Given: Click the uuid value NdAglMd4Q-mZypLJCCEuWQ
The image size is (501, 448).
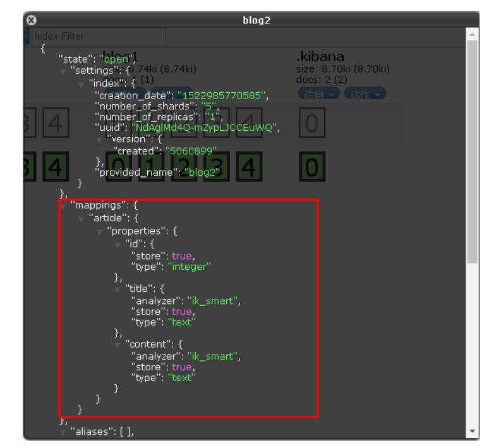Looking at the screenshot, I should click(x=204, y=128).
